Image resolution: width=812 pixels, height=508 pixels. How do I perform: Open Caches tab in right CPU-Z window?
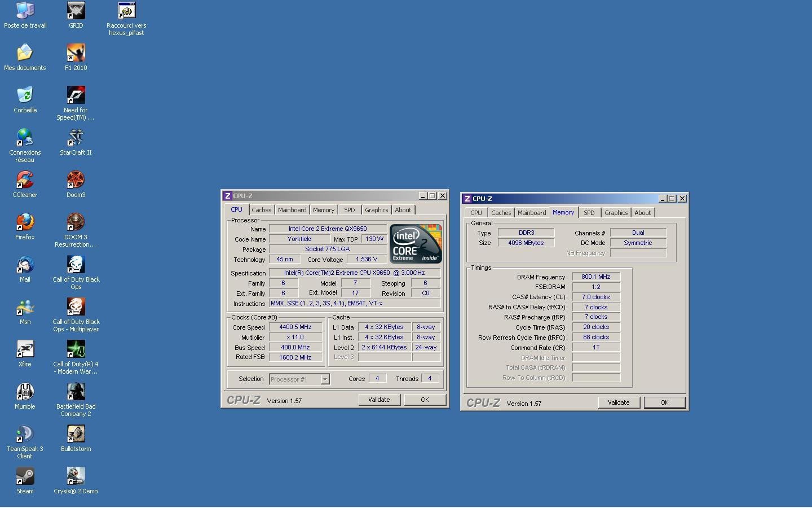tap(501, 213)
